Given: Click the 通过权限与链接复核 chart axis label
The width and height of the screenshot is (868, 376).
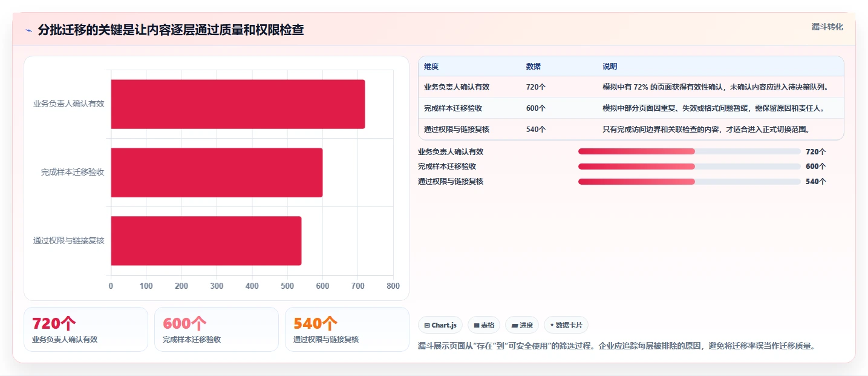Looking at the screenshot, I should coord(68,240).
